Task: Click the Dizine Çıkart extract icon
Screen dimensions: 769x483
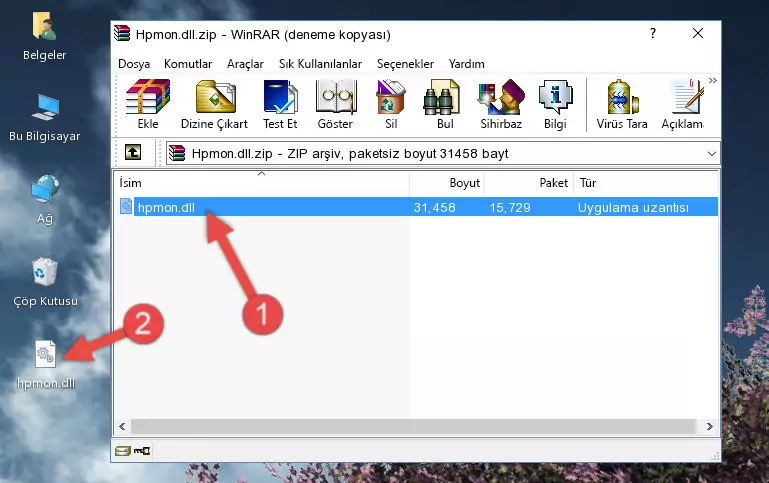Action: click(x=214, y=104)
